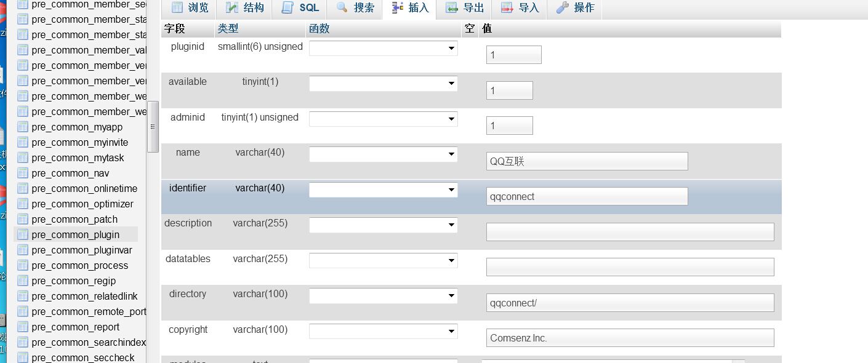This screenshot has height=363, width=868.
Task: Click the identifier value field "qqconnect"
Action: point(587,196)
